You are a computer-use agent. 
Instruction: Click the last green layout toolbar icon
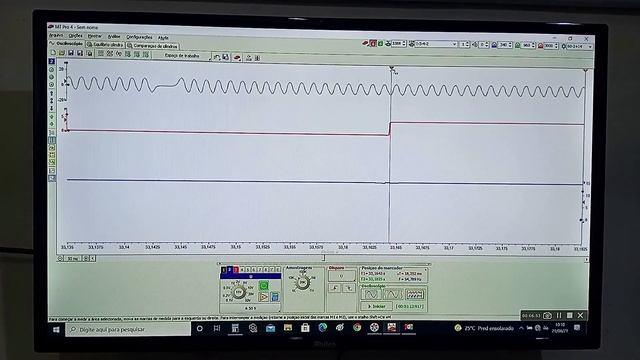146,54
